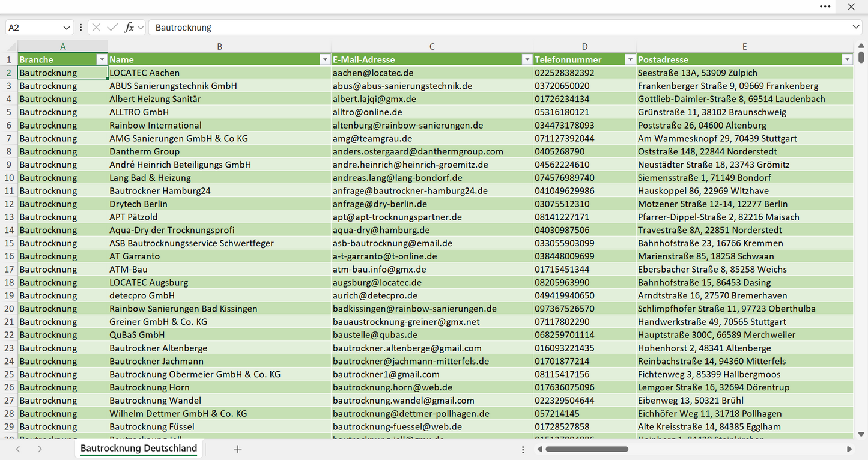This screenshot has width=868, height=460.
Task: Open the Postadresse filter dropdown
Action: point(848,59)
